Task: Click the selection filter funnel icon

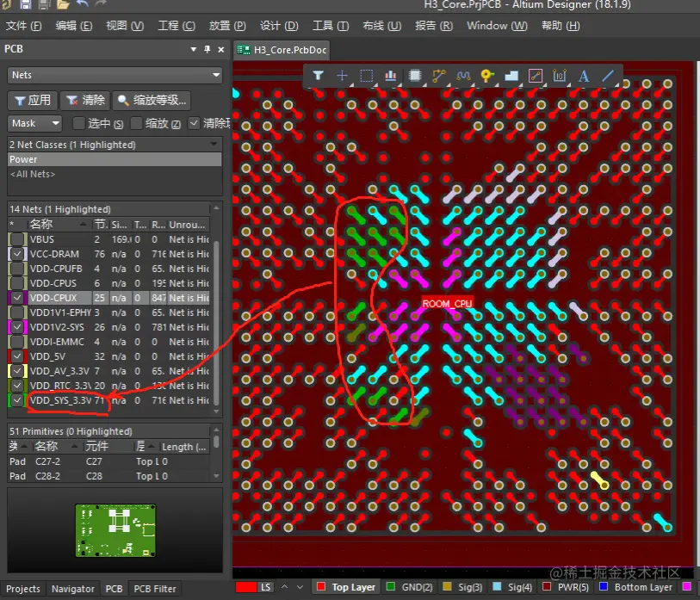Action: coord(318,76)
